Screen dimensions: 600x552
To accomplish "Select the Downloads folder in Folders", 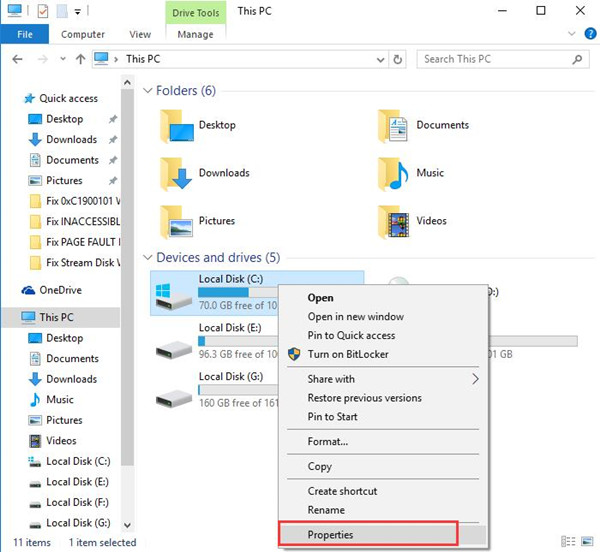I will (x=205, y=173).
